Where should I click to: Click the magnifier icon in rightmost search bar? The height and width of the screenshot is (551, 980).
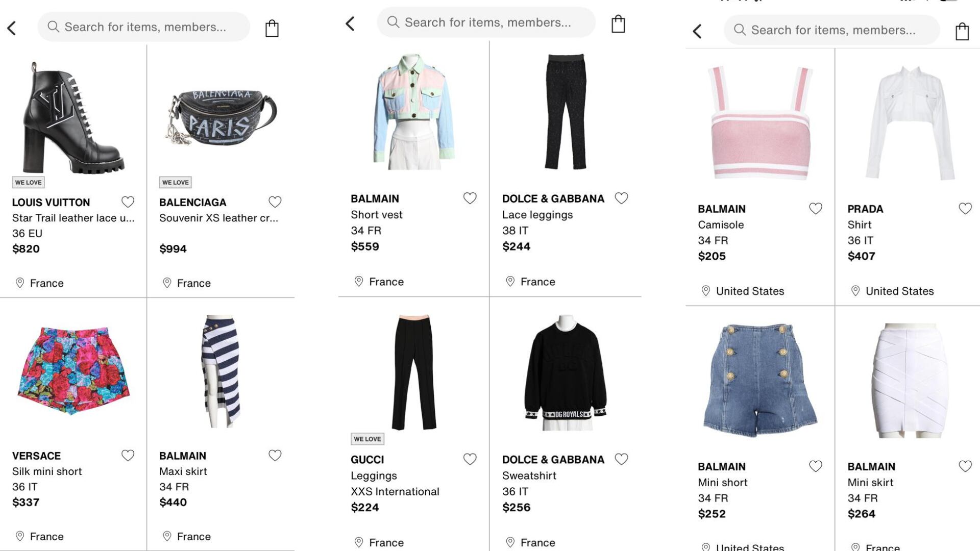click(x=740, y=30)
